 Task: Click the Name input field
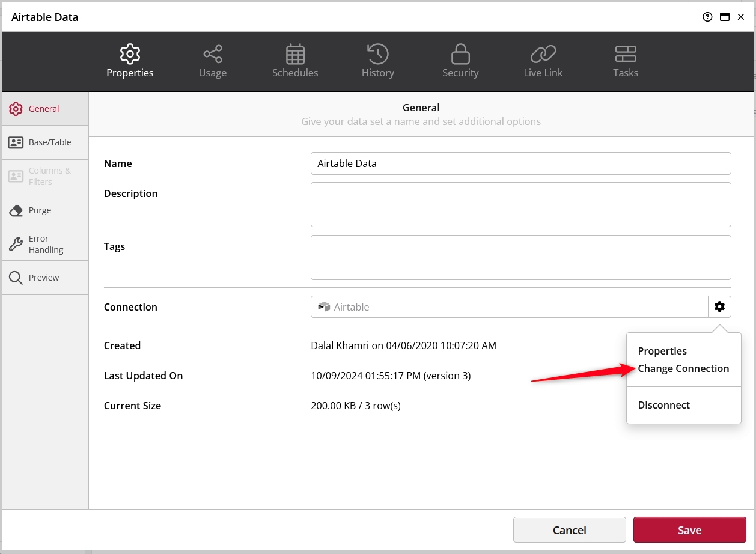tap(520, 163)
